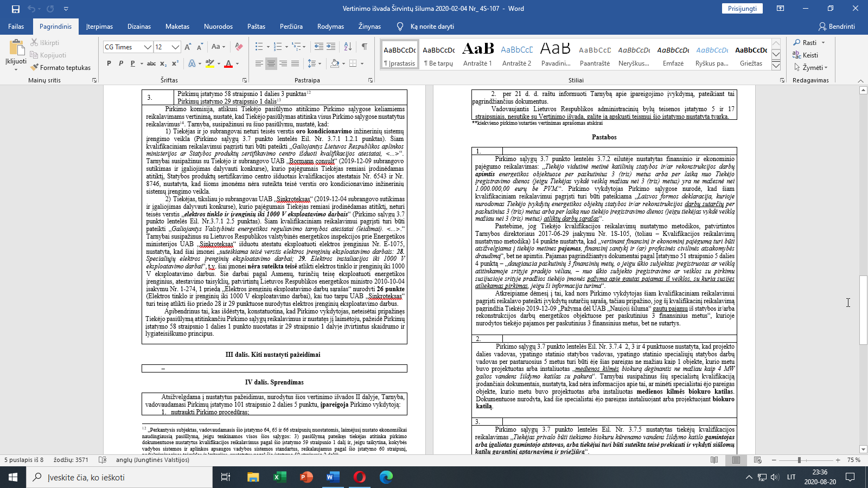Expand the styles gallery list

pos(776,66)
